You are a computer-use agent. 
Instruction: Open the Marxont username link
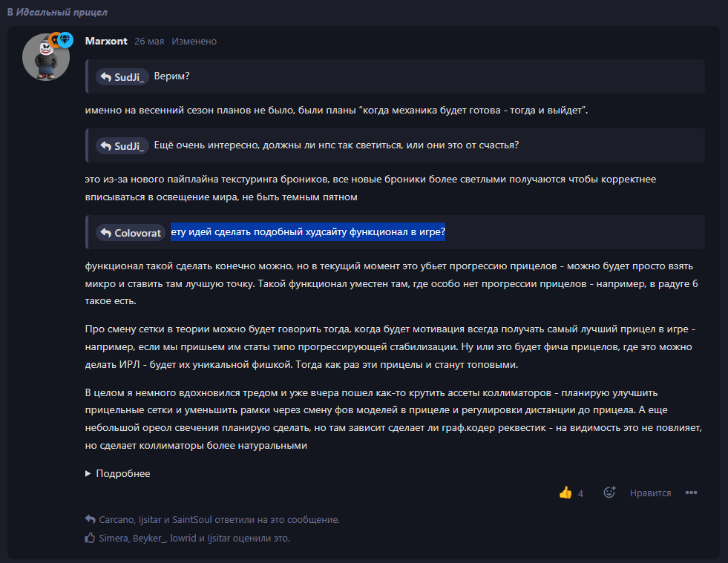[105, 41]
